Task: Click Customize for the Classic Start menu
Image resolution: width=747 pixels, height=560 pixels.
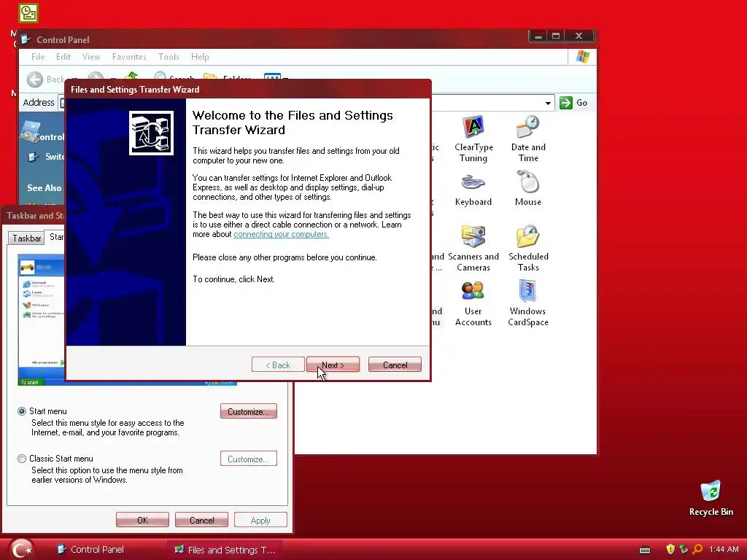Action: [248, 459]
